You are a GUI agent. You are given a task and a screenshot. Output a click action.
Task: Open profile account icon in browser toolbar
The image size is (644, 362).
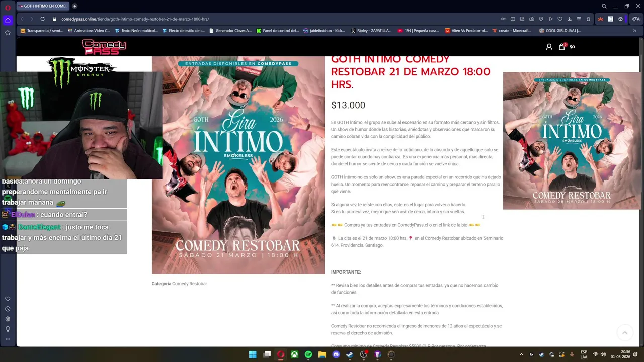point(588,19)
